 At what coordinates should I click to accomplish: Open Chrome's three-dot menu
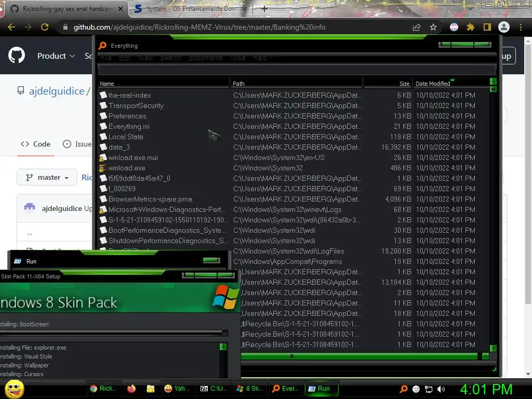521,27
